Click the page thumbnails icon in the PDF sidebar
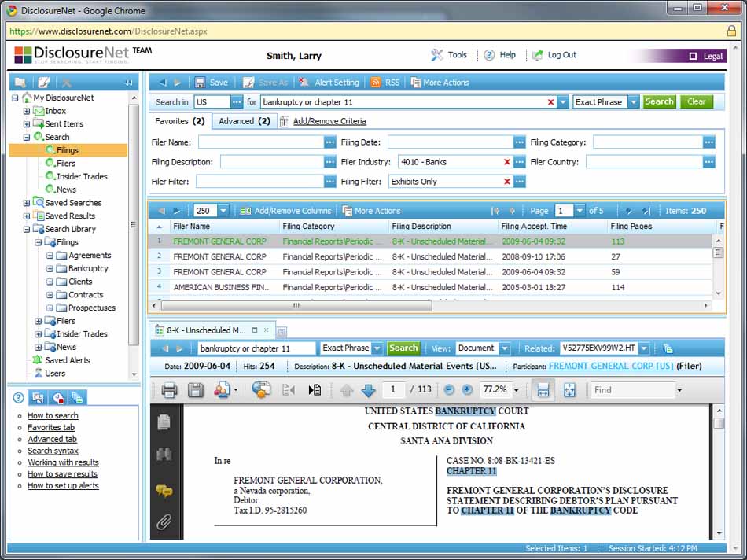Viewport: 747px width, 560px height. coord(164,422)
